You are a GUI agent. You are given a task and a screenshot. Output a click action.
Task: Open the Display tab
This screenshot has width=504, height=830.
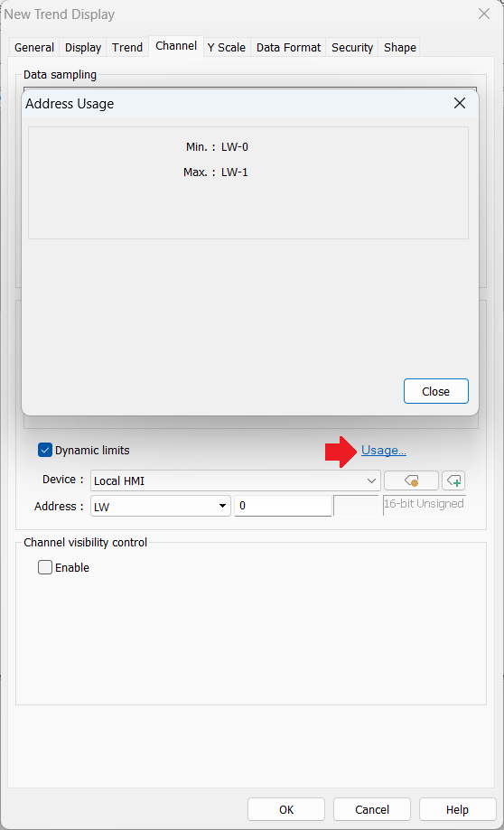tap(83, 47)
